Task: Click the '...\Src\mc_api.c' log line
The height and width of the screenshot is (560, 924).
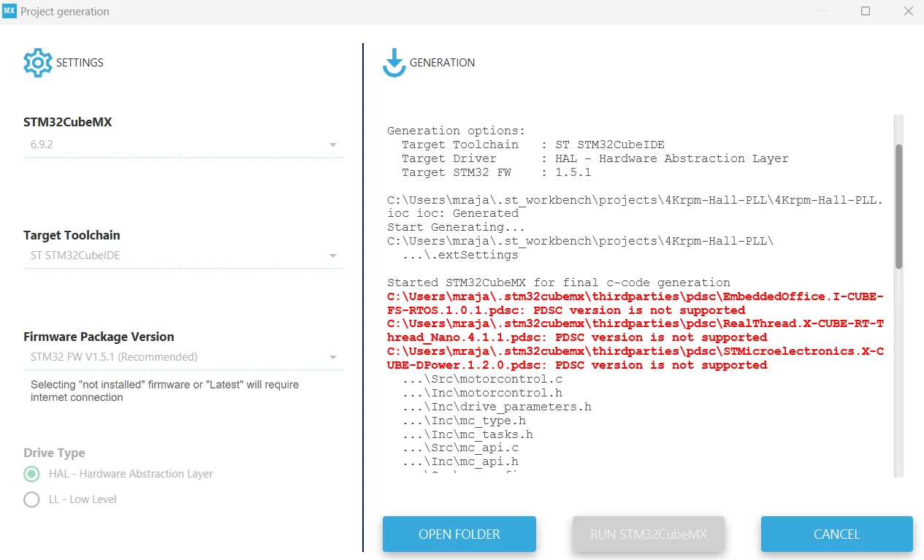Action: point(460,448)
